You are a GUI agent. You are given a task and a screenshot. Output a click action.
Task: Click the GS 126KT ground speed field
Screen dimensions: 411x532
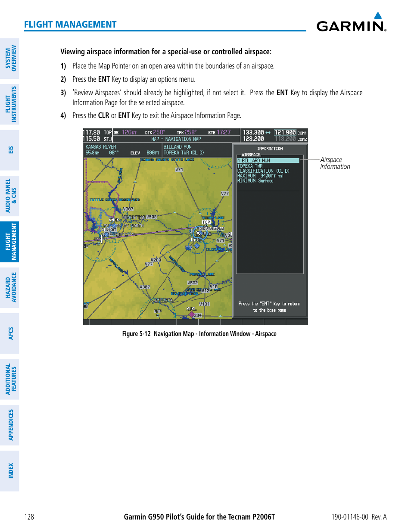(x=125, y=133)
